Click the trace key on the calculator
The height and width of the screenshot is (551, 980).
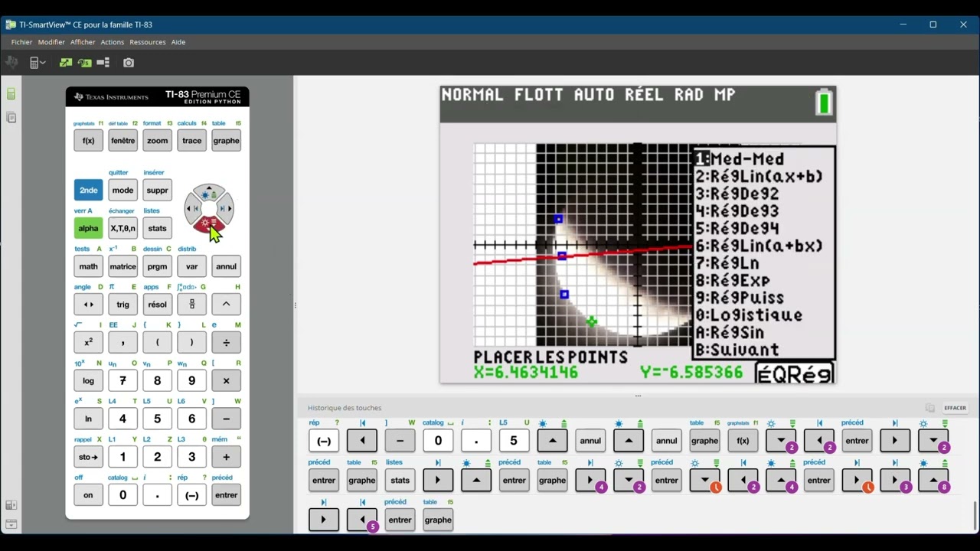[x=191, y=141]
